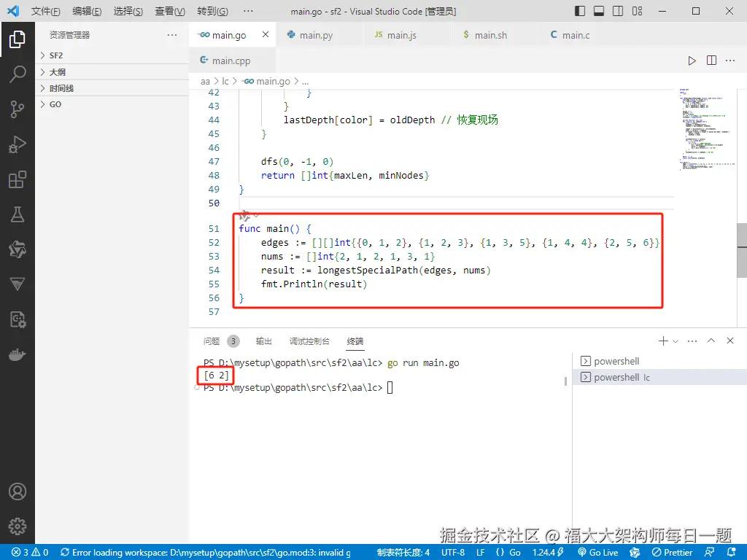Close the main.go tab
This screenshot has height=560, width=747.
point(266,34)
